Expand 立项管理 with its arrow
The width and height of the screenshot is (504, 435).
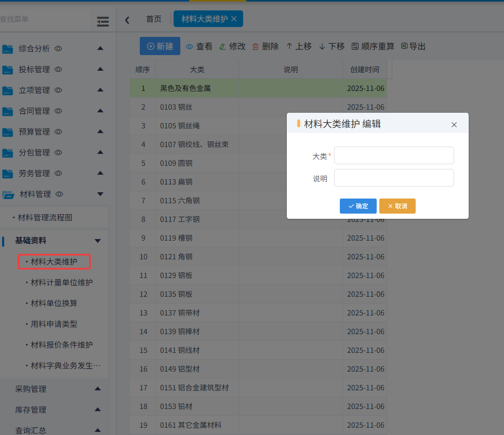(100, 90)
